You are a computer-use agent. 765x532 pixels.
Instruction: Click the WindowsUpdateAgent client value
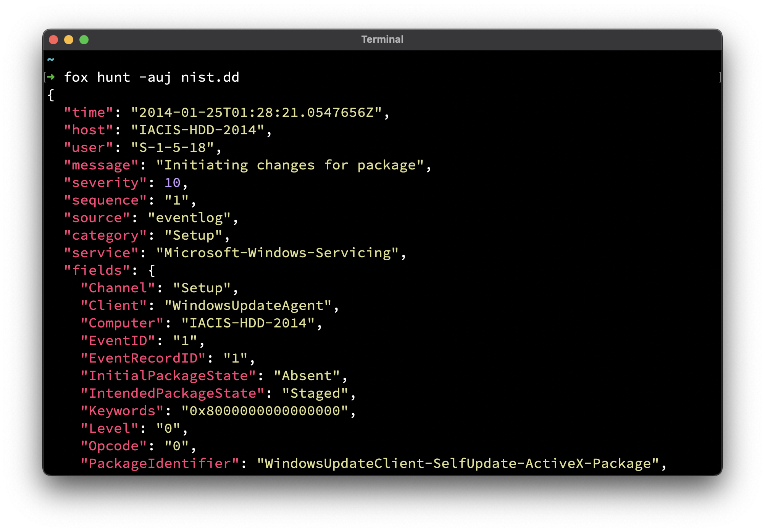(x=248, y=306)
